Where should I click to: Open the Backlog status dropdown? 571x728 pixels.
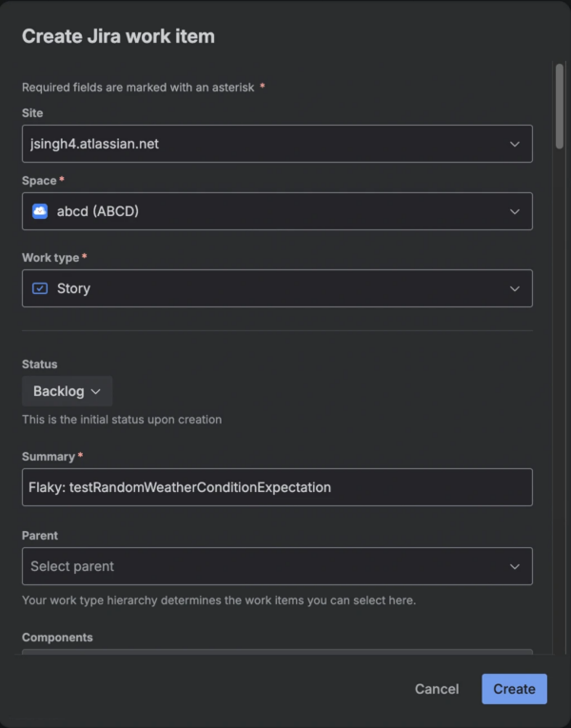pyautogui.click(x=68, y=391)
